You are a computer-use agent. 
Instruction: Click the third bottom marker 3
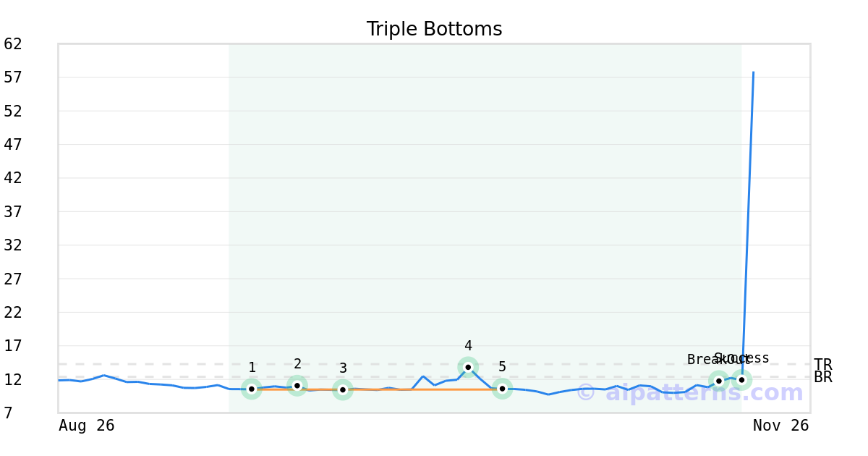click(x=343, y=389)
